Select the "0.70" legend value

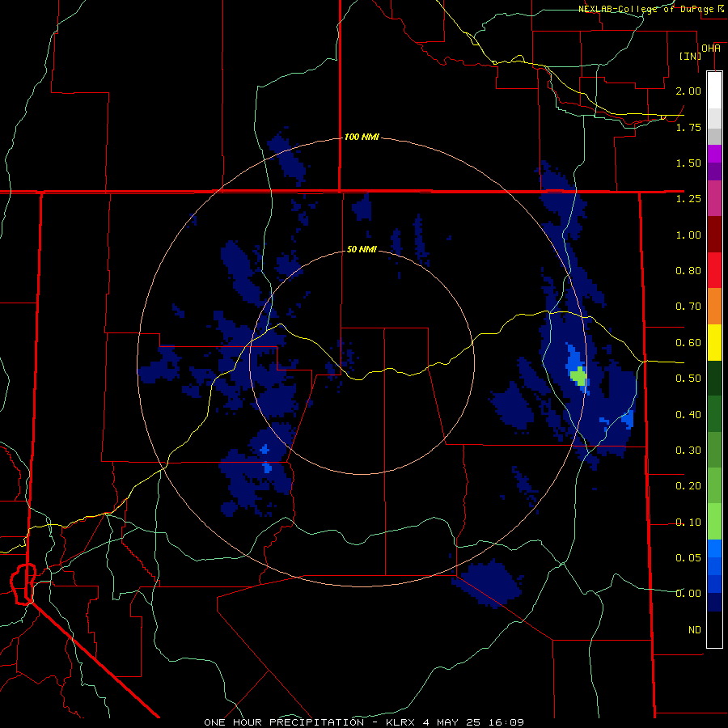click(x=688, y=307)
